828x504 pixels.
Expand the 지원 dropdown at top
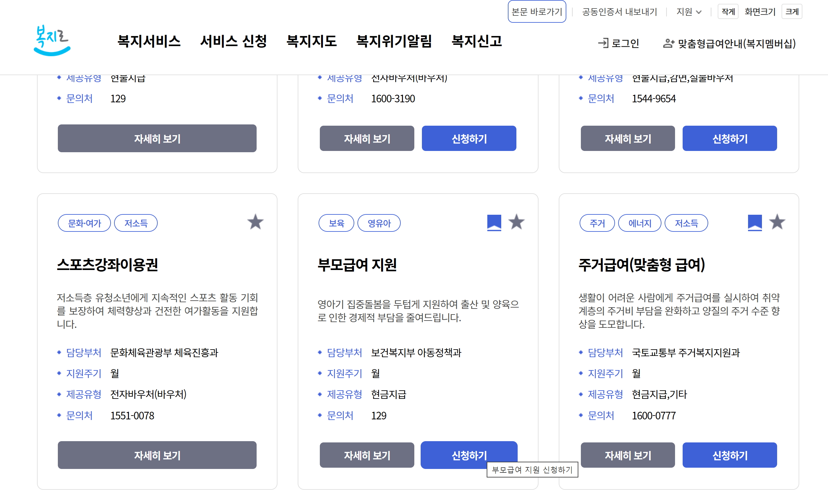pyautogui.click(x=689, y=12)
